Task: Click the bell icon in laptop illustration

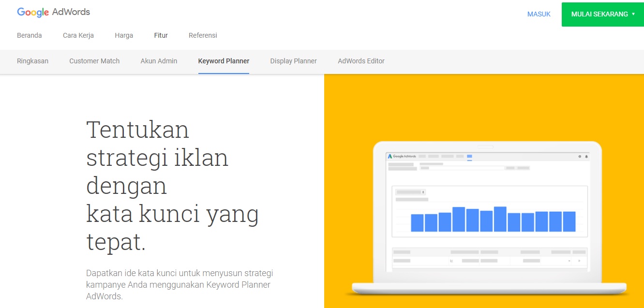Action: (586, 156)
